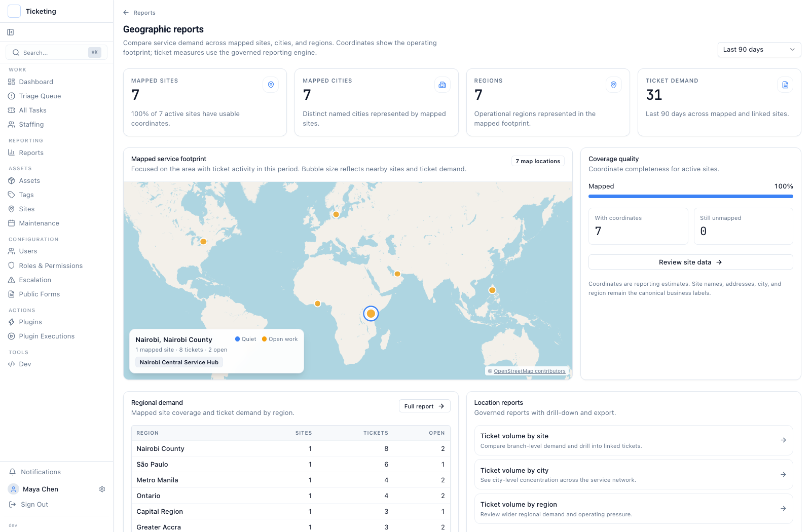Select the West Africa map bubble

(x=317, y=304)
